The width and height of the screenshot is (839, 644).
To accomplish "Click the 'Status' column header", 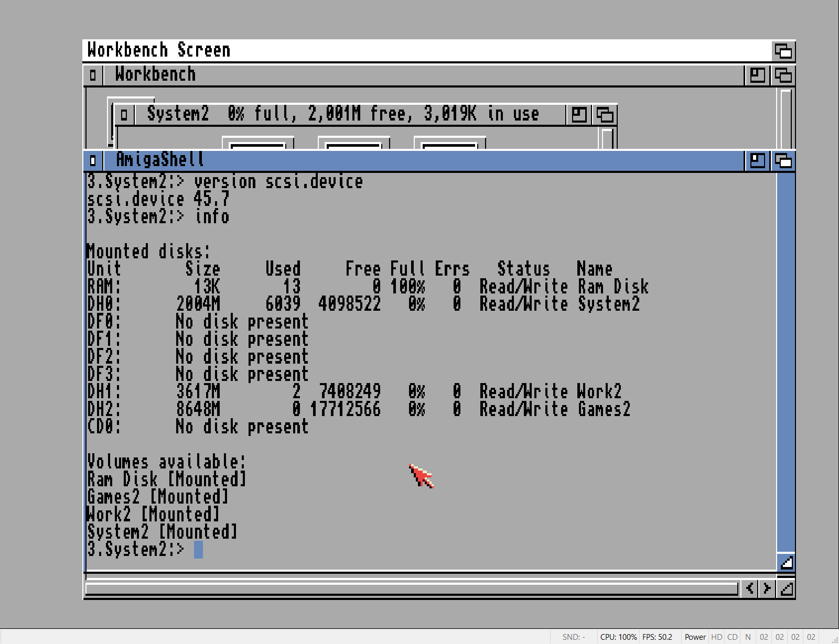I will (x=524, y=269).
